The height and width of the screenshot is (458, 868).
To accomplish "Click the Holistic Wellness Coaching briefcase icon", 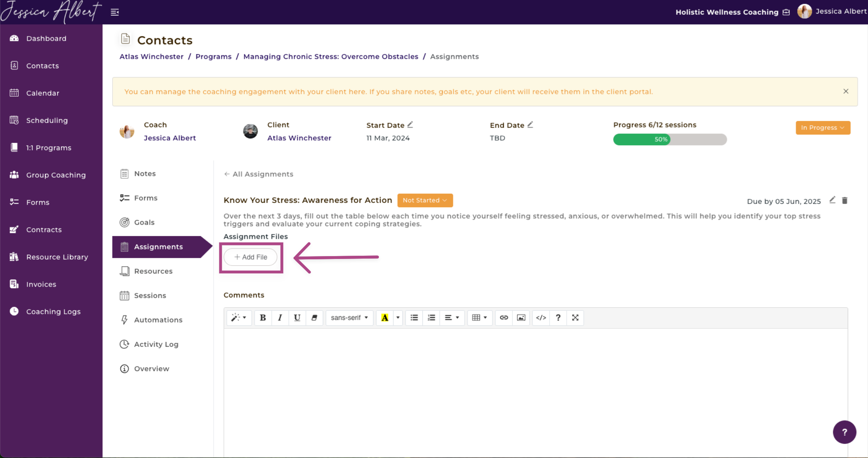I will pyautogui.click(x=786, y=12).
